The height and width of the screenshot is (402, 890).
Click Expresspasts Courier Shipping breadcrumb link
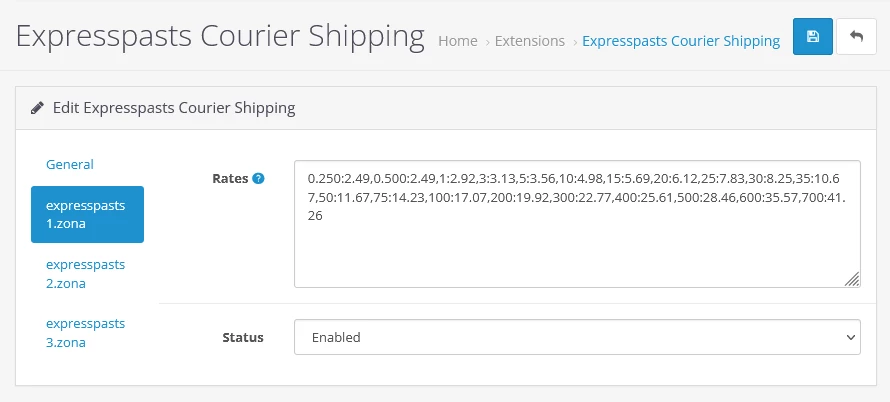coord(681,41)
